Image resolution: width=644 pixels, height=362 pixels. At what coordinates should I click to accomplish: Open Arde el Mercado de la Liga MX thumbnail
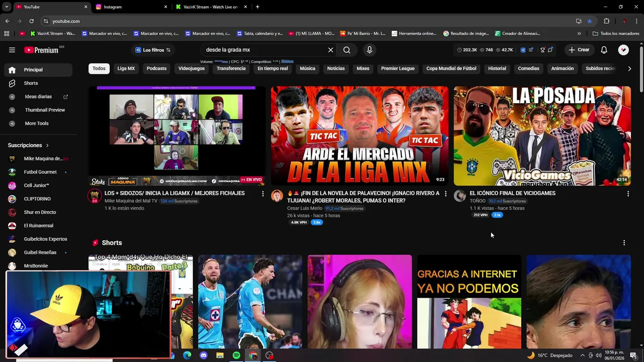tap(360, 136)
